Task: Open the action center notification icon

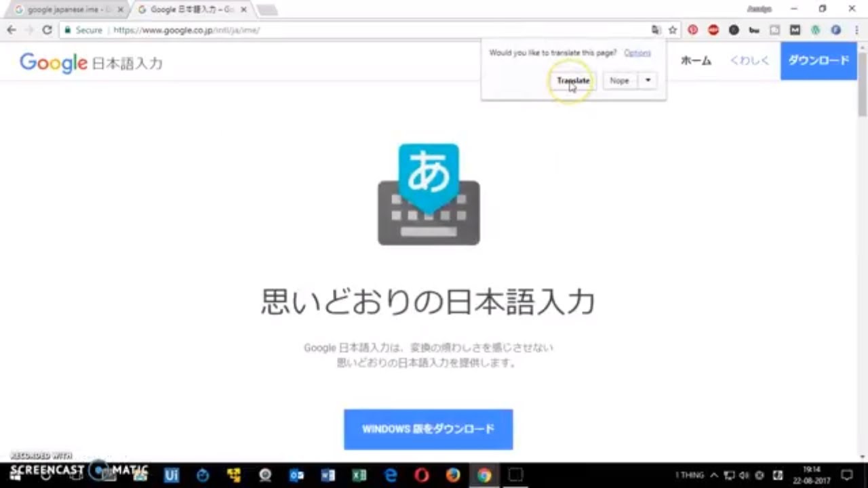Action: [x=847, y=475]
